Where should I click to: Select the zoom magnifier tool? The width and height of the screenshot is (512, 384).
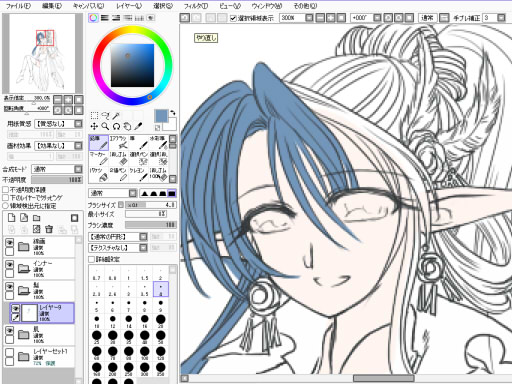point(105,126)
